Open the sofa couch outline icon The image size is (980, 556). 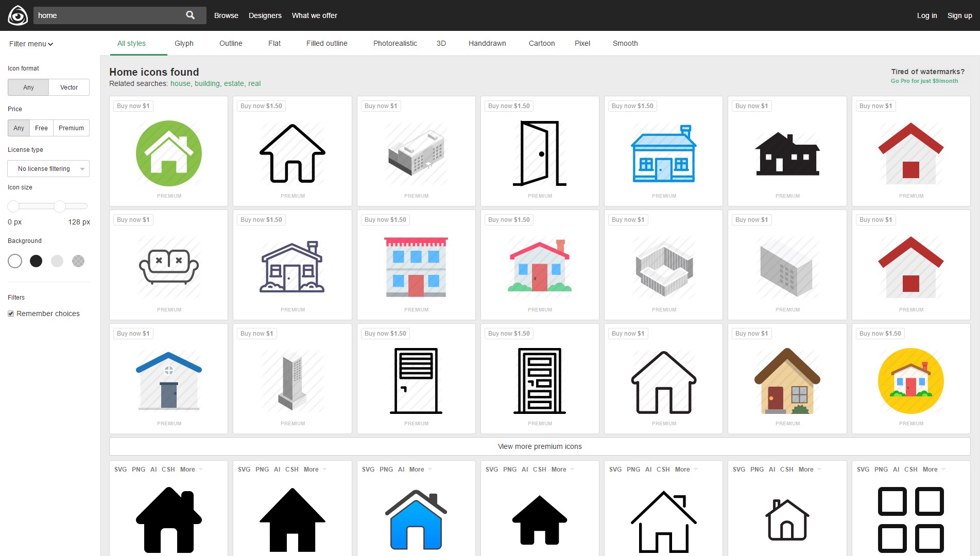pyautogui.click(x=169, y=267)
